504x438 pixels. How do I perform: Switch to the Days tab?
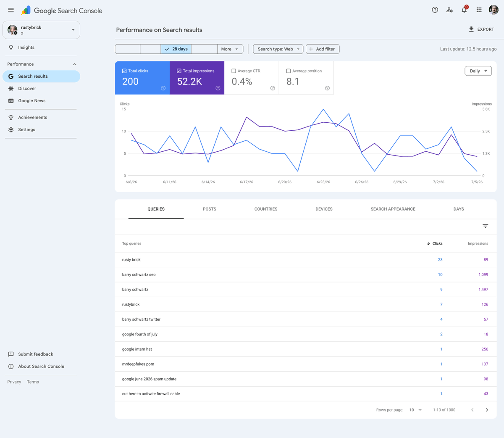point(459,209)
